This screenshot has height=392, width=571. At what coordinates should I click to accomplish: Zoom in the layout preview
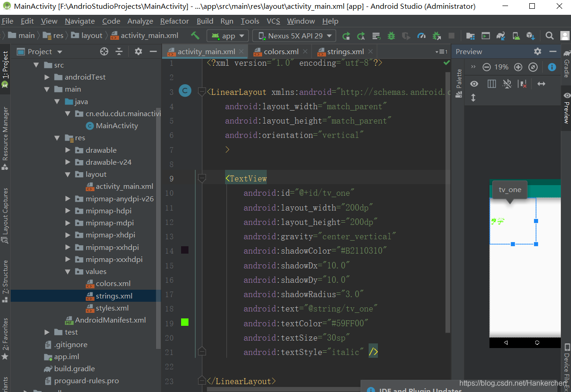(518, 67)
